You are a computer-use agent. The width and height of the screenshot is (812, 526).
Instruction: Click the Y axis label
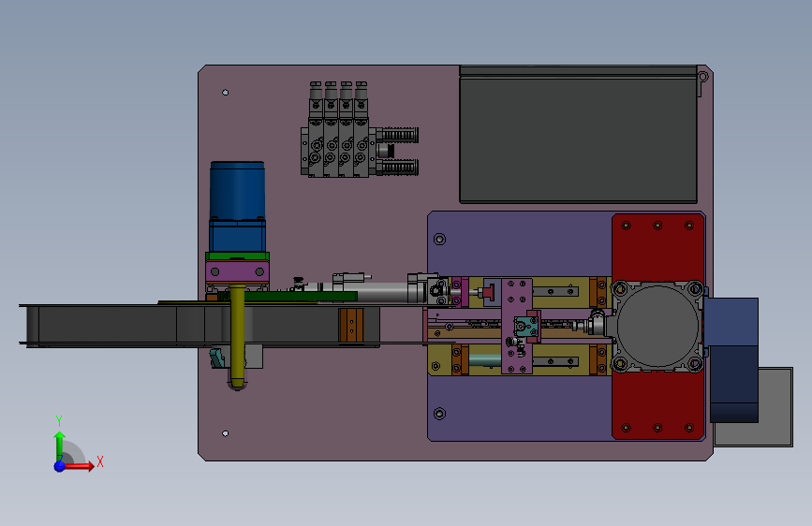pos(59,421)
